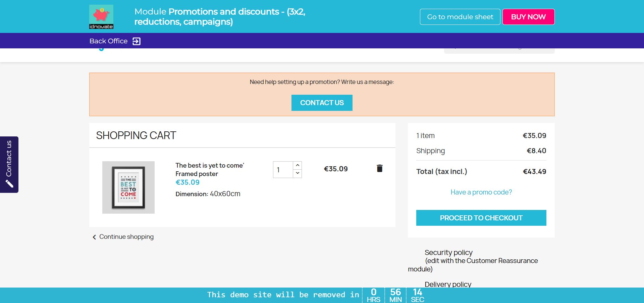This screenshot has height=303, width=644.
Task: Open the side Contact us tab
Action: pos(9,159)
